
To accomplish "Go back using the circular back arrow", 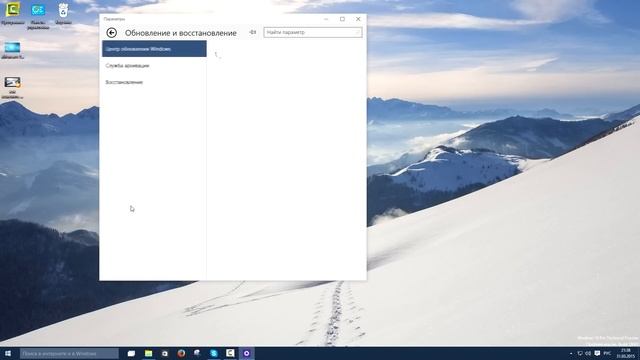I will [x=111, y=33].
